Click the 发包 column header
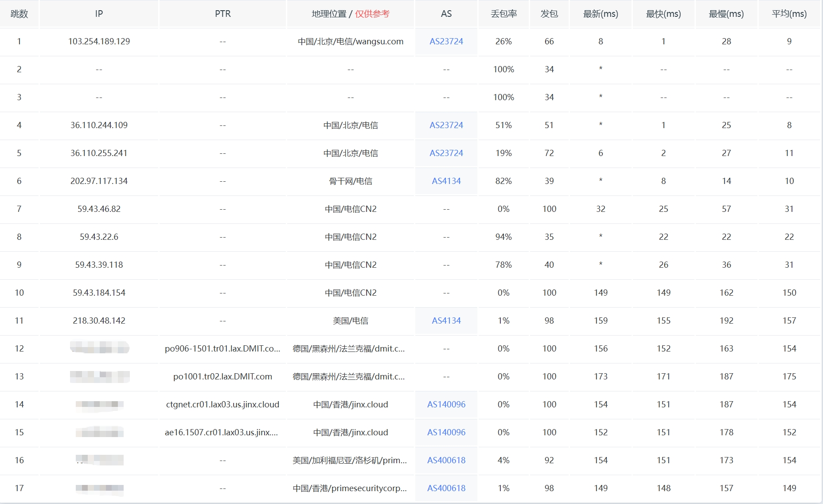The height and width of the screenshot is (504, 823). [x=549, y=14]
